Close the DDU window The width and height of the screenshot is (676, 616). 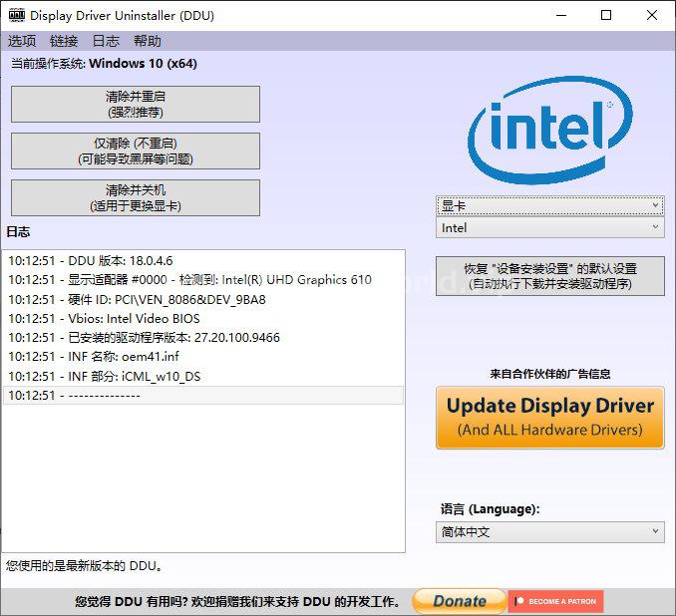[x=651, y=15]
